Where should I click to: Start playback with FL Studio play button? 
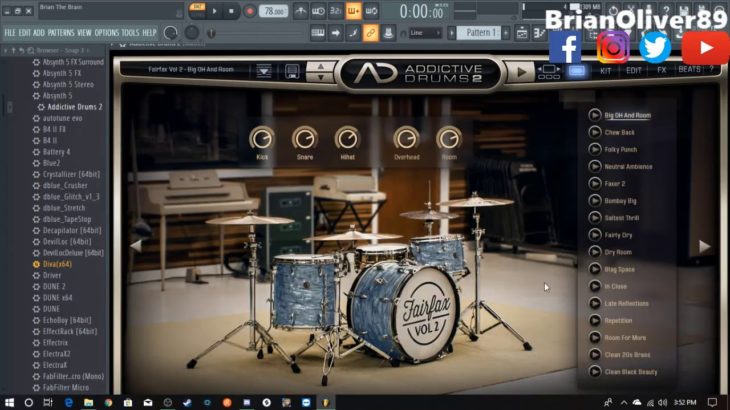coord(214,11)
